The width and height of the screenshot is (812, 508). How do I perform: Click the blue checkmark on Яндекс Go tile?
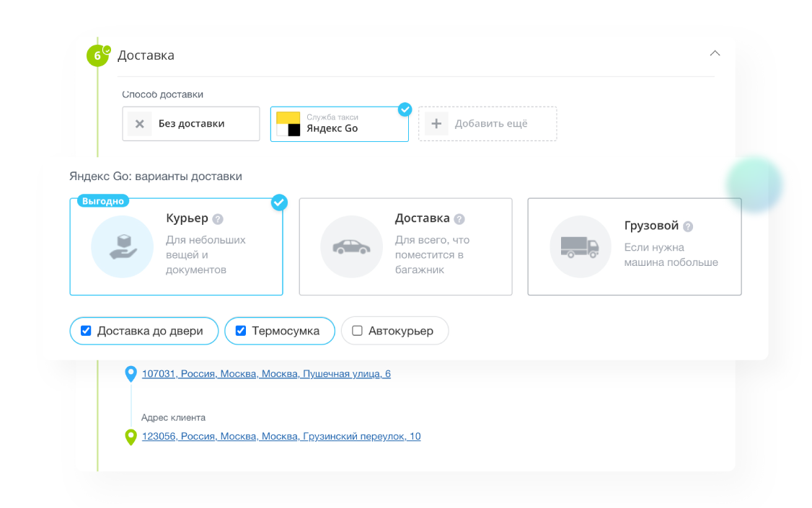click(405, 109)
